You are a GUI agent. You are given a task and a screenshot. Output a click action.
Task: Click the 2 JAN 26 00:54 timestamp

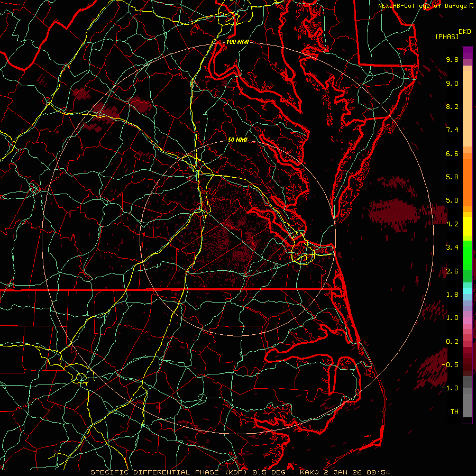358,472
